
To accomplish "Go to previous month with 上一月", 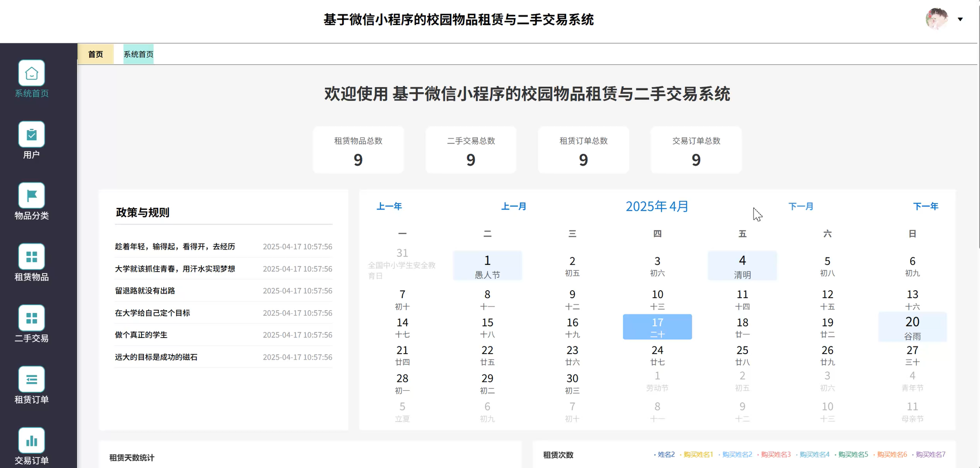I will [x=514, y=206].
